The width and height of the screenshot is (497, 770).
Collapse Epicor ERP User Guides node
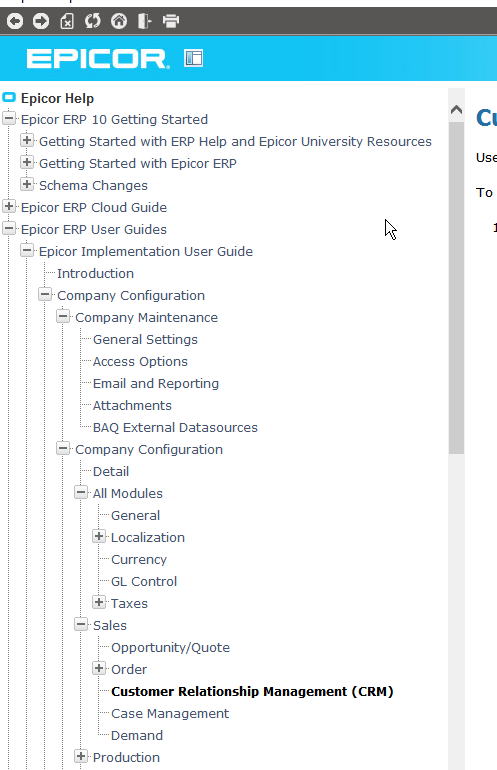pyautogui.click(x=9, y=228)
